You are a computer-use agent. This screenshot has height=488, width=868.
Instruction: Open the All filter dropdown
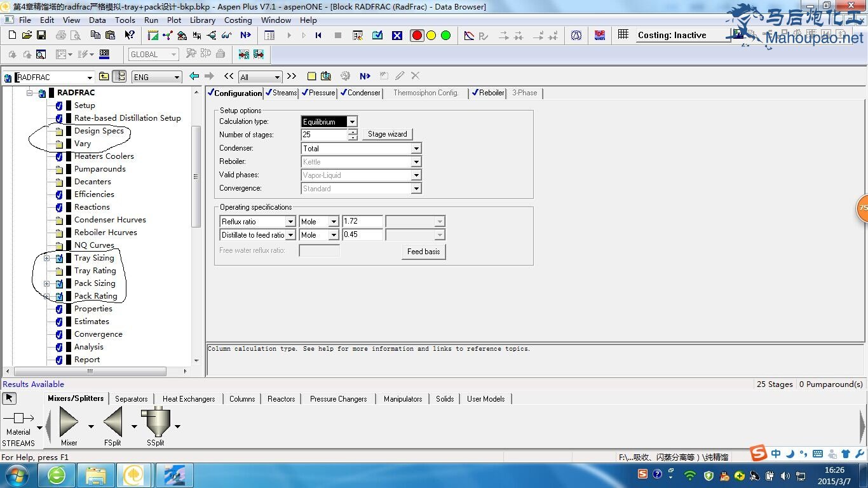coord(277,77)
